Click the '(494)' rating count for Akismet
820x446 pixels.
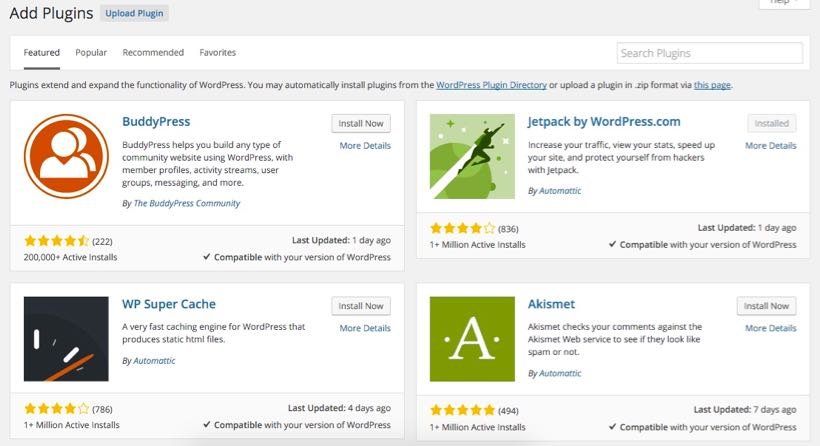pos(508,411)
